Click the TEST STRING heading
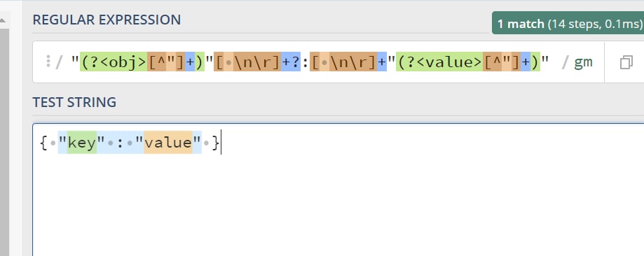The width and height of the screenshot is (644, 256). [74, 102]
